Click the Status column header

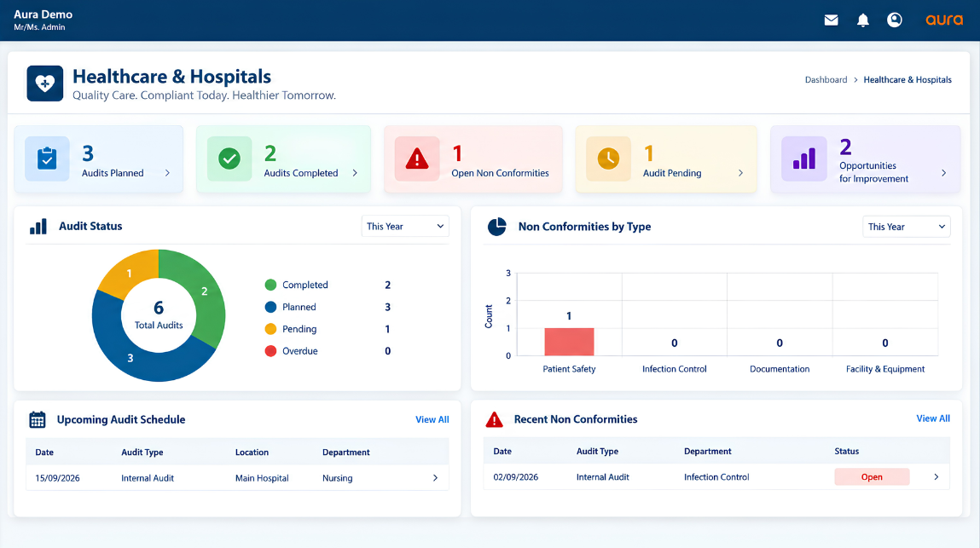[846, 451]
